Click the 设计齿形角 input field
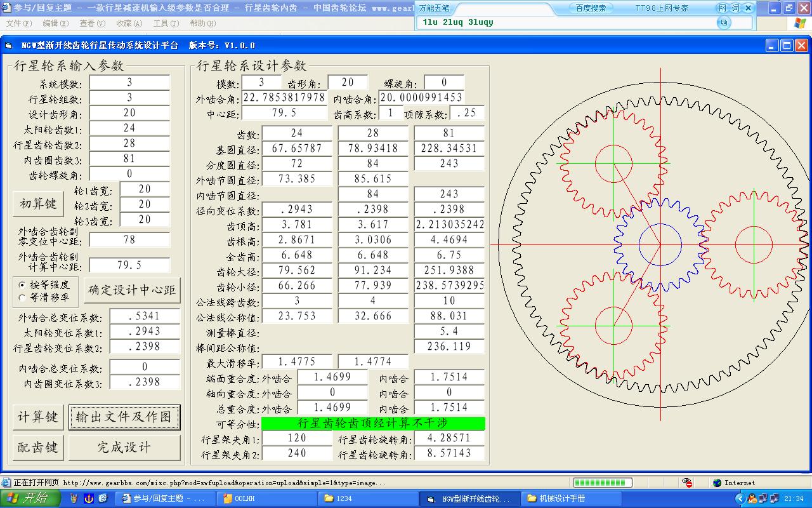This screenshot has width=812, height=508. click(x=129, y=113)
